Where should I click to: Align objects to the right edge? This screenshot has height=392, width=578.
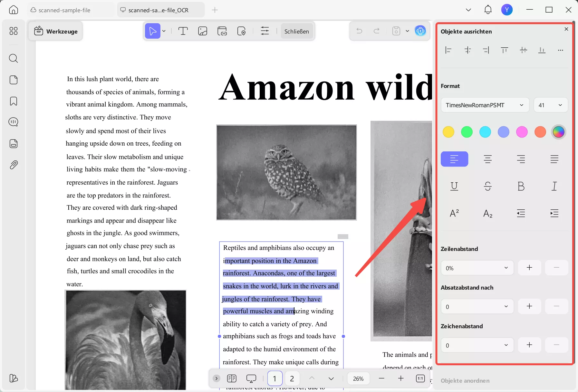tap(486, 50)
